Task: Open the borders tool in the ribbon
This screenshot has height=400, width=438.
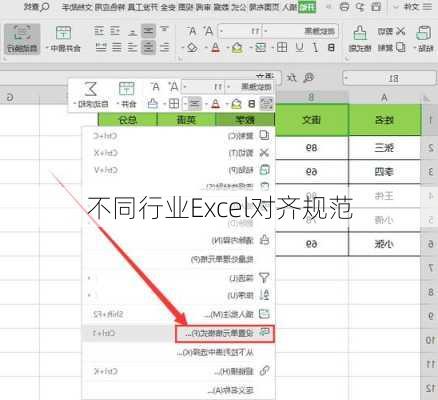Action: 282,47
